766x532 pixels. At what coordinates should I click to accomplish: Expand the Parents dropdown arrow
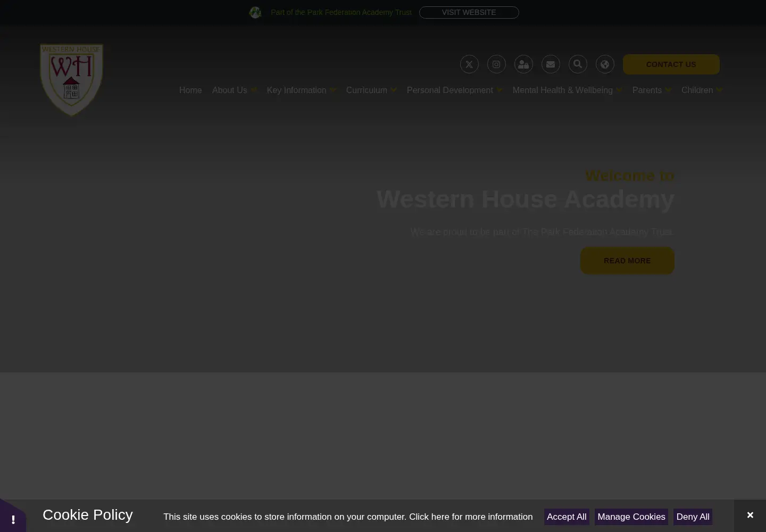click(x=668, y=90)
